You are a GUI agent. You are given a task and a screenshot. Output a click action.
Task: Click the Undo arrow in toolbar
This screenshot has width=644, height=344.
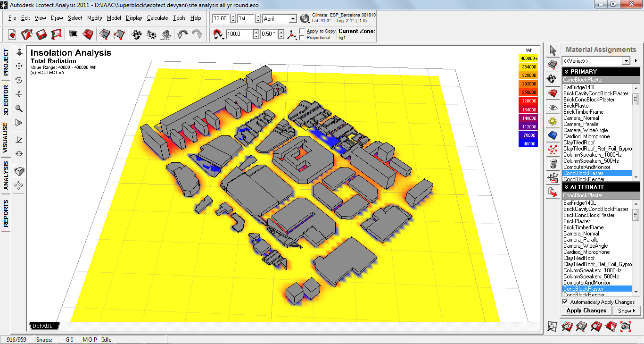pyautogui.click(x=182, y=34)
